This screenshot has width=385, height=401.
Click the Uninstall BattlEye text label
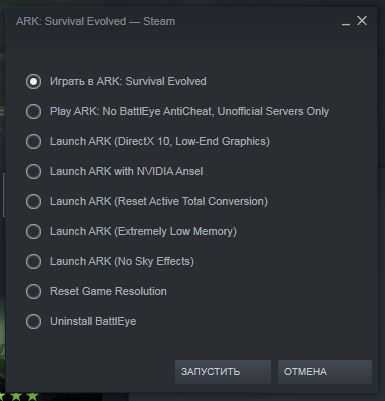click(93, 321)
